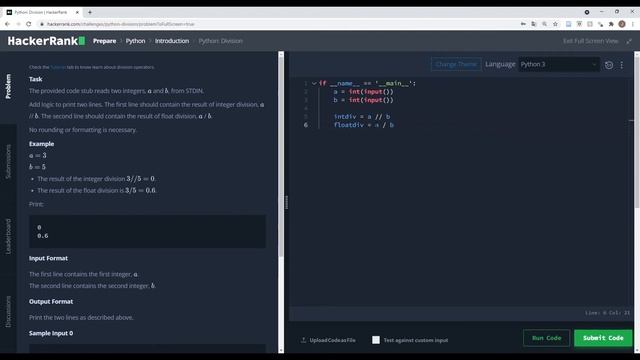
Task: Click the Run Code button
Action: (547, 338)
